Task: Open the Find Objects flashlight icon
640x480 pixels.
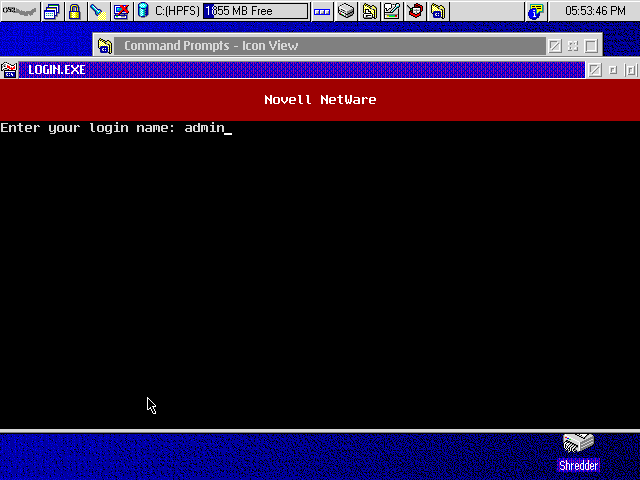Action: coord(97,11)
